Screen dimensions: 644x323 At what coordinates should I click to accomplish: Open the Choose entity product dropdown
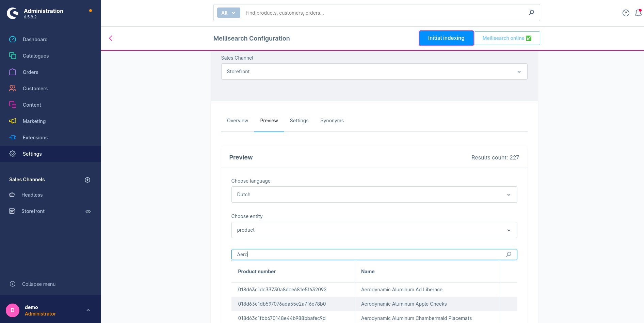374,230
